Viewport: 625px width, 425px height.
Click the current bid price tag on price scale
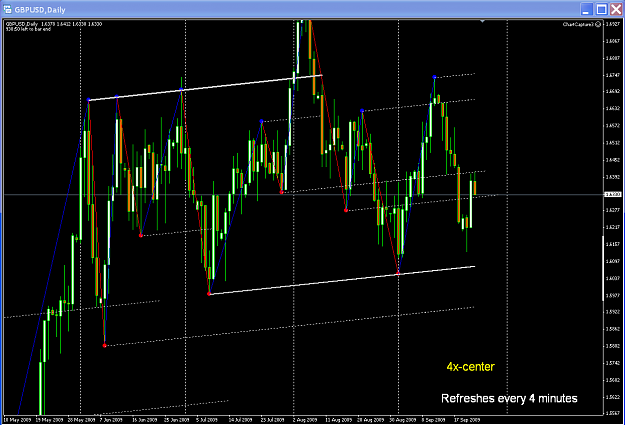click(x=613, y=195)
